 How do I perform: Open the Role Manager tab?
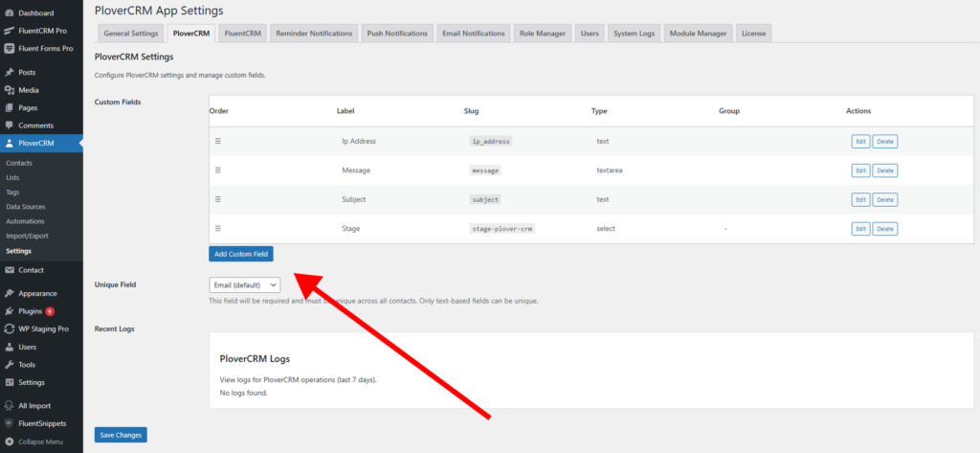(x=543, y=34)
